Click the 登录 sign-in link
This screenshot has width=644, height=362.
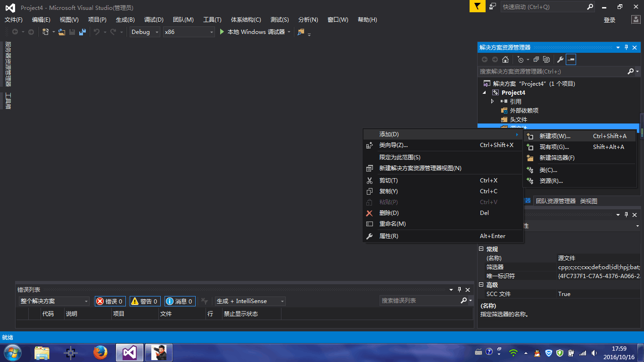pos(610,20)
